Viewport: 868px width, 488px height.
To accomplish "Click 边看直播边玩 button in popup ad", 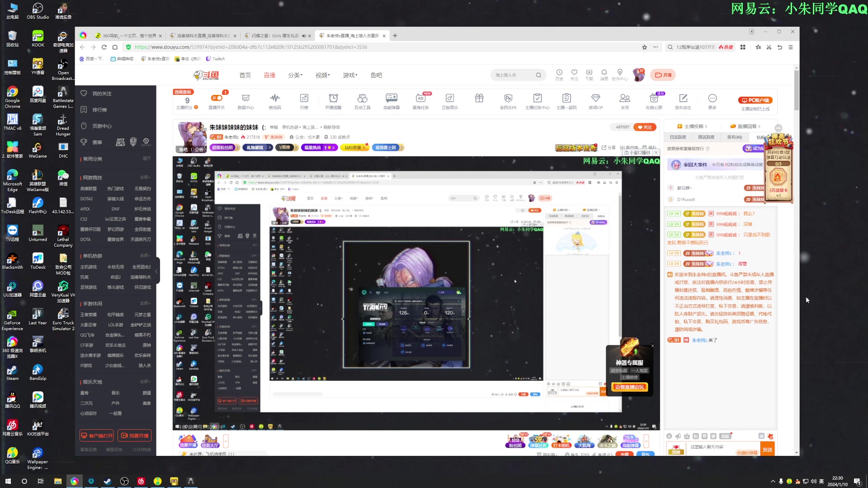I will click(629, 387).
